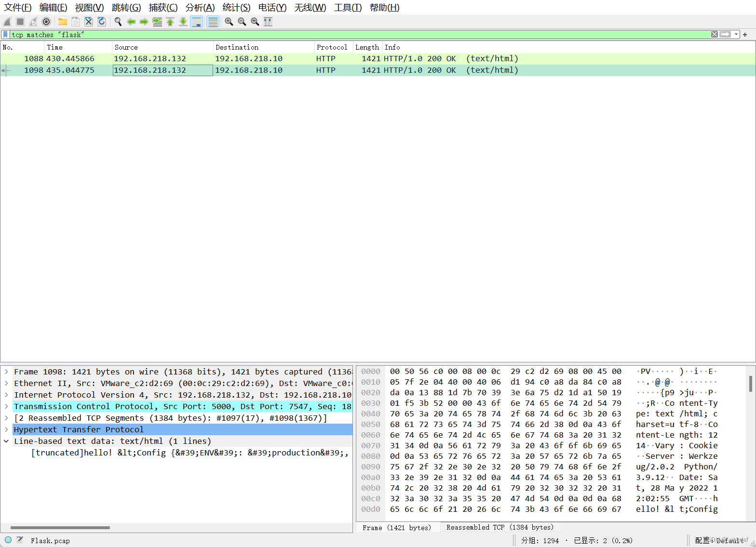Image resolution: width=756 pixels, height=547 pixels.
Task: Reset text zoom to normal size
Action: [255, 22]
